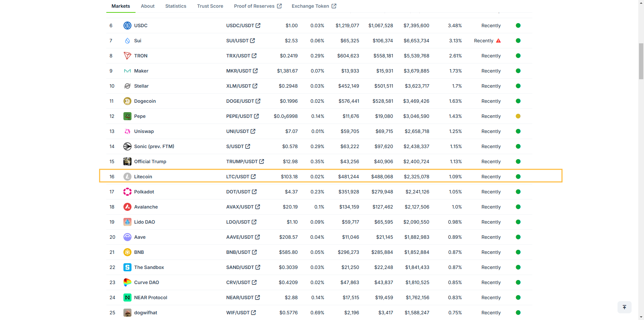Click the Avalanche logo icon
Screen dimensions: 644x320
click(x=127, y=207)
